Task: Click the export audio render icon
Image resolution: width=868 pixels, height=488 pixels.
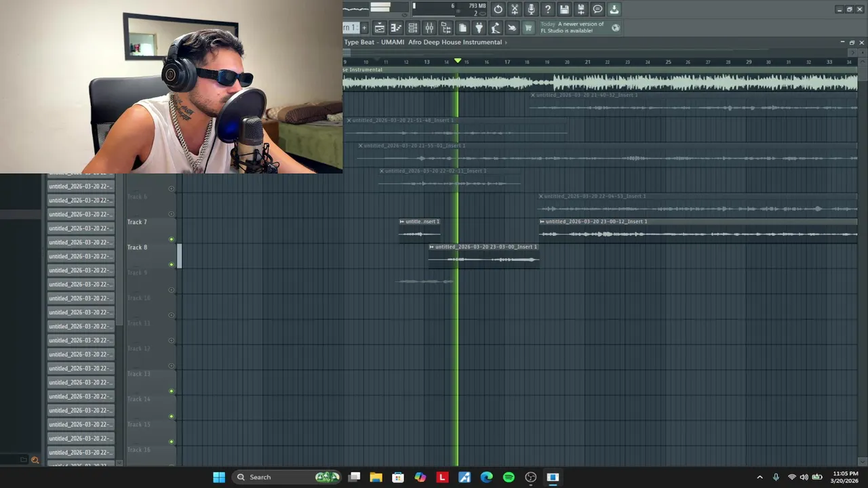Action: (x=581, y=9)
